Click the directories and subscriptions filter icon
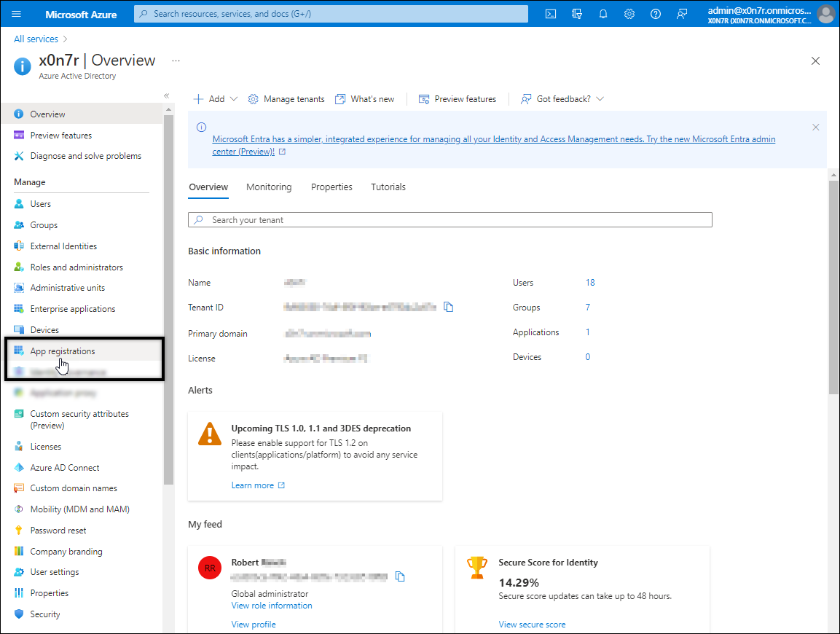 (578, 14)
